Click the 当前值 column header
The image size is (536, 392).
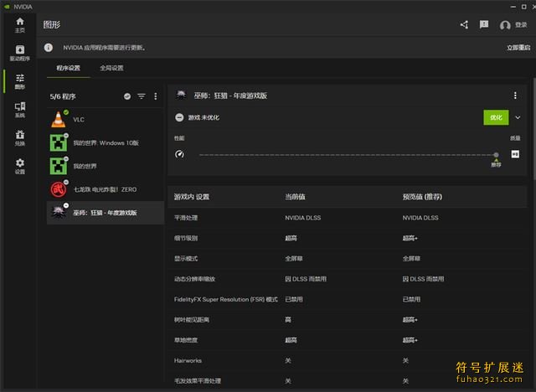pos(295,197)
